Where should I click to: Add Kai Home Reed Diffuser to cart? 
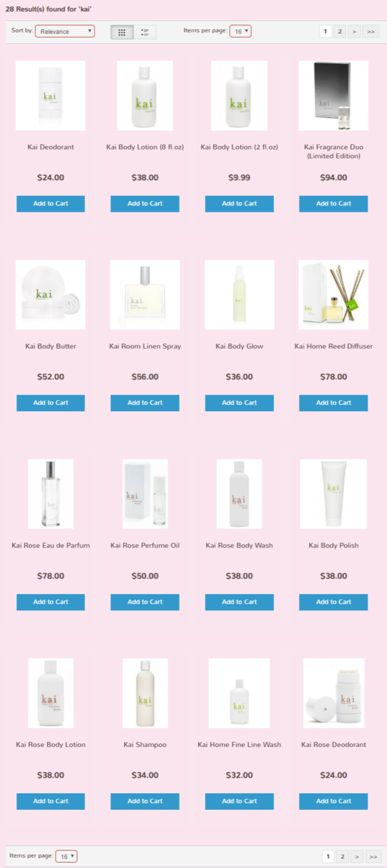333,403
